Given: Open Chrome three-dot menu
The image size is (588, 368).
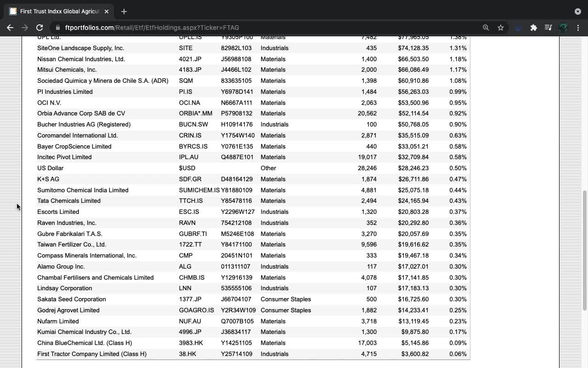Looking at the screenshot, I should point(578,28).
